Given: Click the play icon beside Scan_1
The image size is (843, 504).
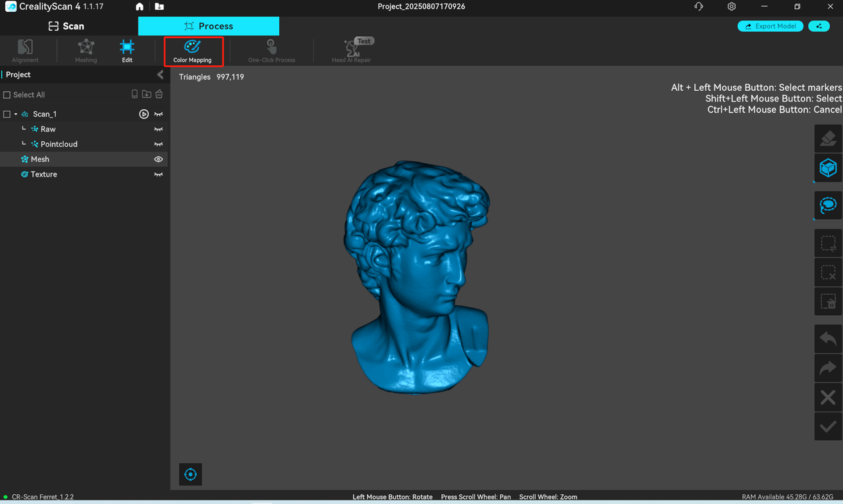Looking at the screenshot, I should coord(144,114).
